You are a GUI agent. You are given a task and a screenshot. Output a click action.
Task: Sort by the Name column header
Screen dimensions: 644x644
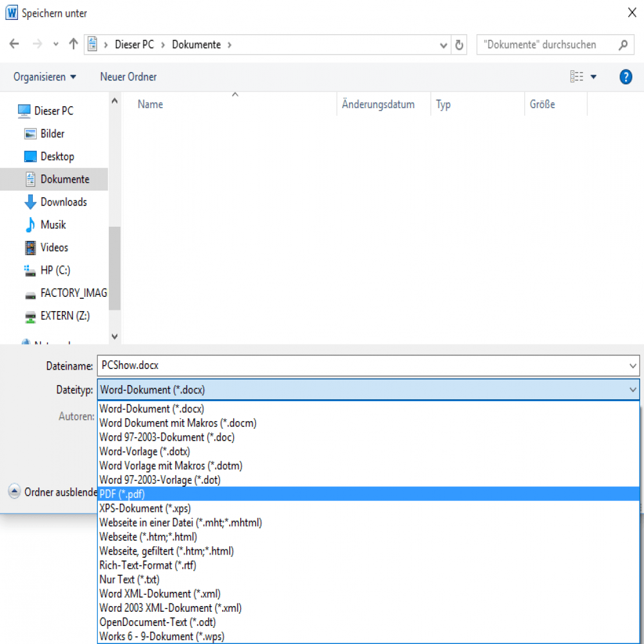pyautogui.click(x=229, y=104)
